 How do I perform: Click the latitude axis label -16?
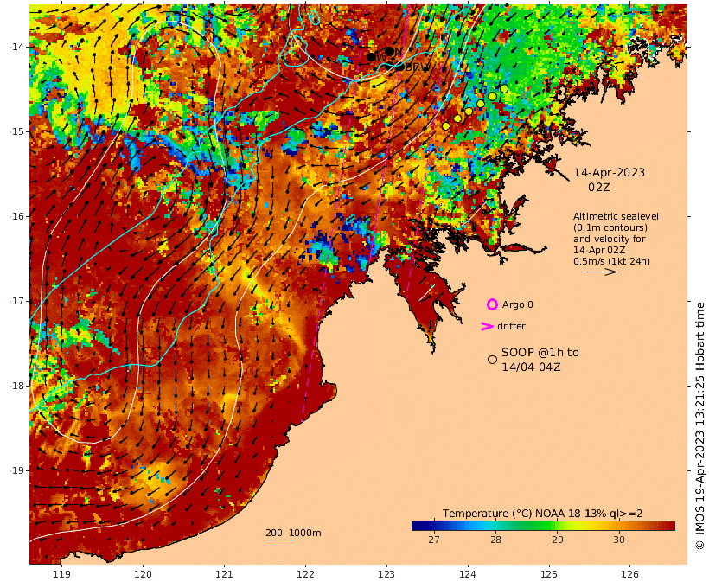coord(16,216)
